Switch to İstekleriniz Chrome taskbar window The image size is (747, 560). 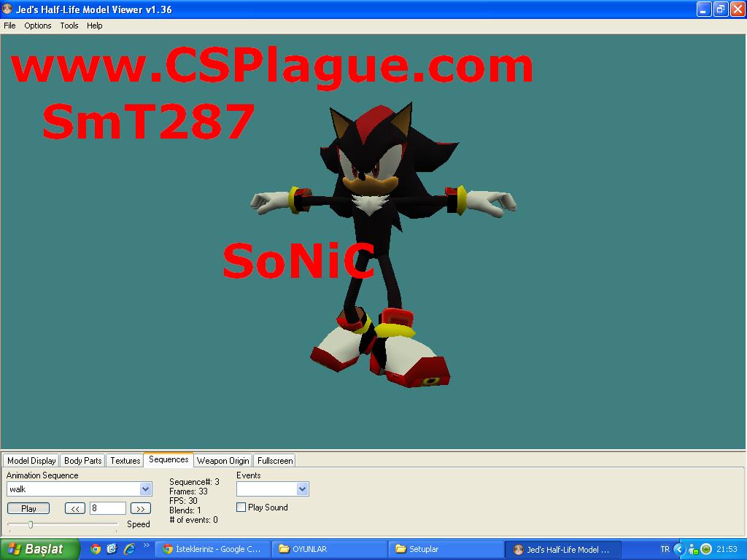(212, 549)
